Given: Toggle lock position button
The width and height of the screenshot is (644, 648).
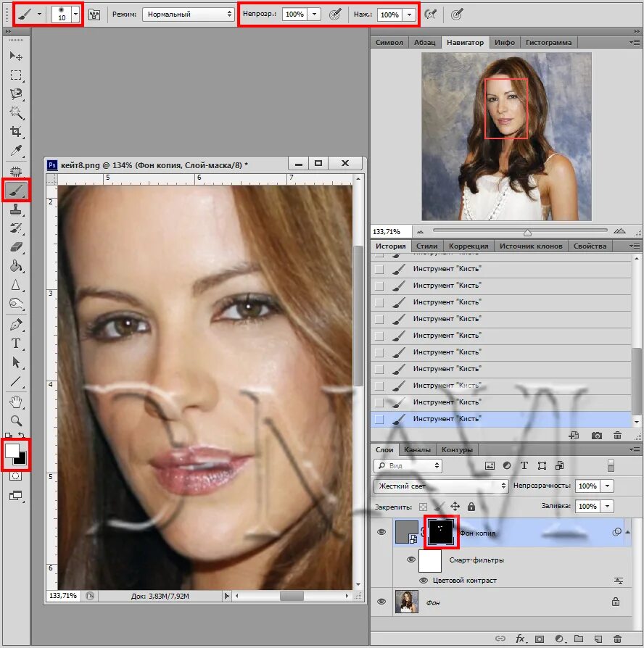Looking at the screenshot, I should point(455,506).
